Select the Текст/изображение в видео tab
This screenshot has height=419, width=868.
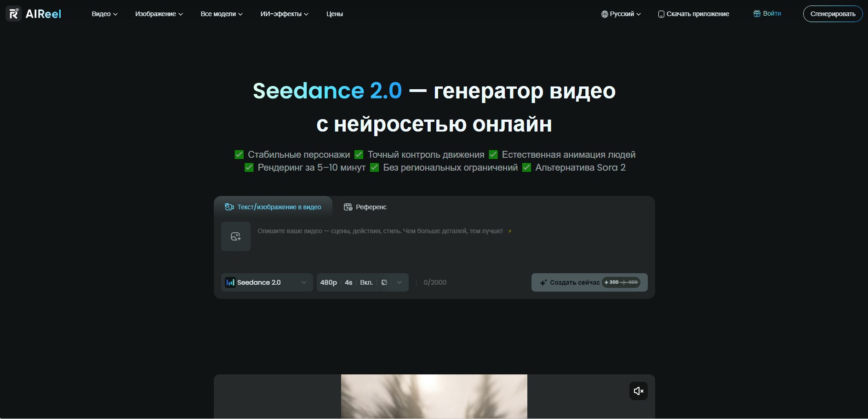pos(273,207)
